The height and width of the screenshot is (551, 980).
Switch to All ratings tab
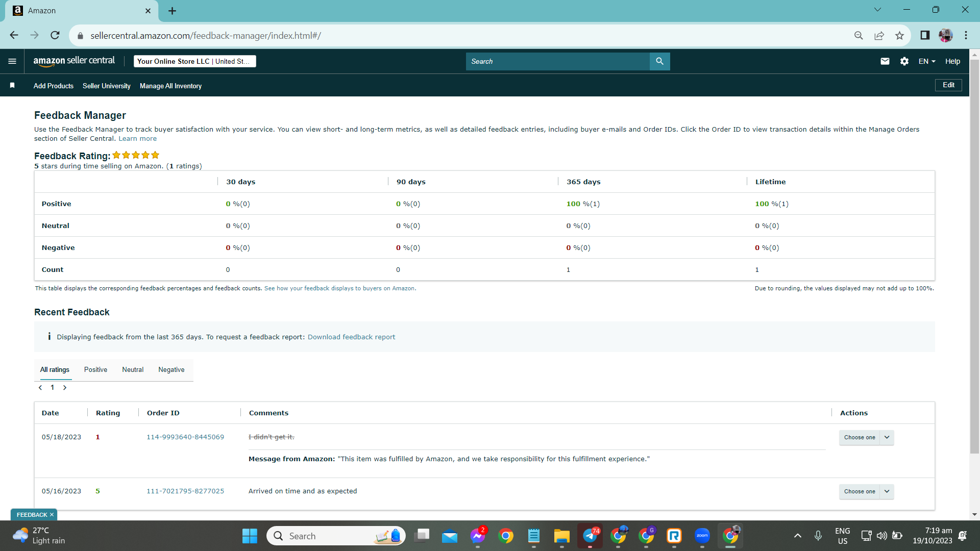point(55,370)
